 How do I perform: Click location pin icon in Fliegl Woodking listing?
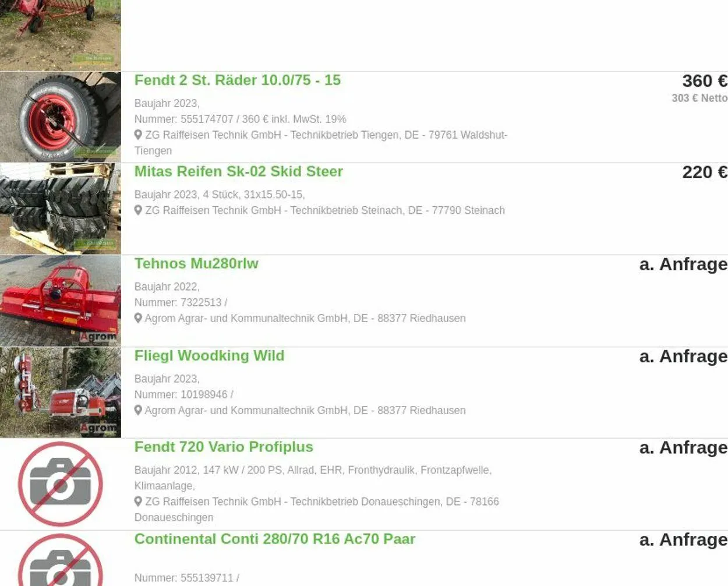coord(138,410)
